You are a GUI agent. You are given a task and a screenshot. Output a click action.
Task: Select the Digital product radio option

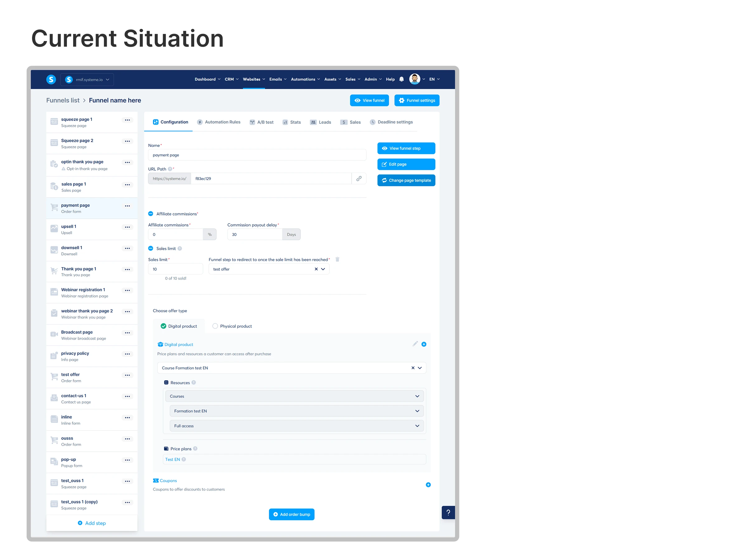click(163, 326)
